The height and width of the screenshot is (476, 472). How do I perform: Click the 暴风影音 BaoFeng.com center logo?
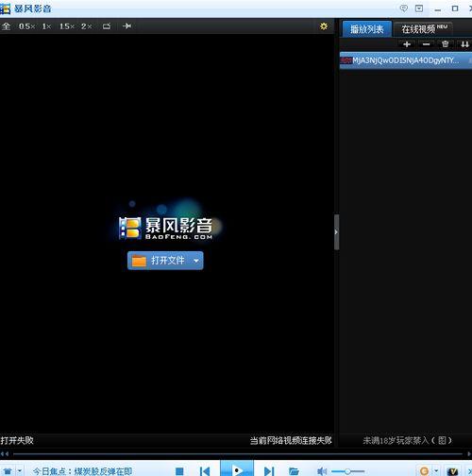[166, 228]
